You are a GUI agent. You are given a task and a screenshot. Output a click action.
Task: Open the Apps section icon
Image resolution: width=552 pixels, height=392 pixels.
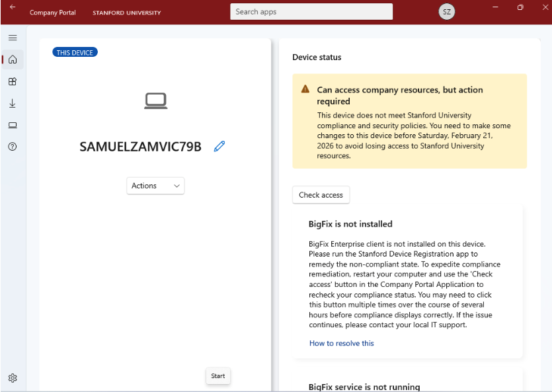pos(12,81)
